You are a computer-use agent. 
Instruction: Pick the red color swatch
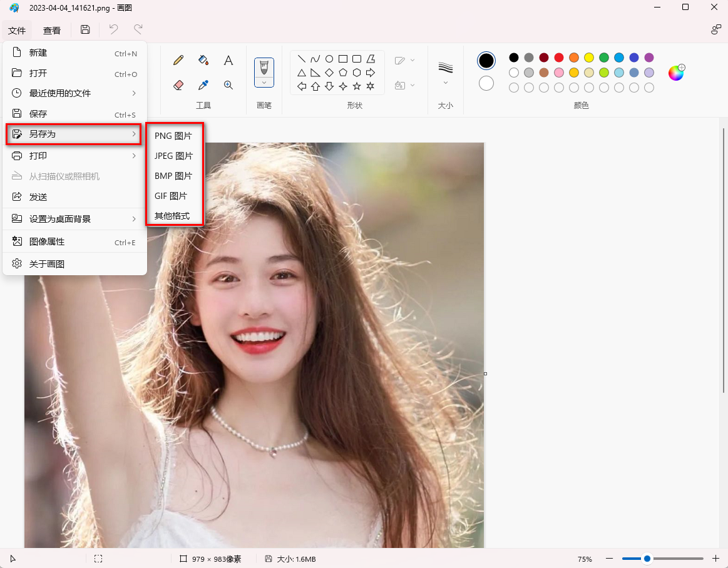tap(559, 58)
